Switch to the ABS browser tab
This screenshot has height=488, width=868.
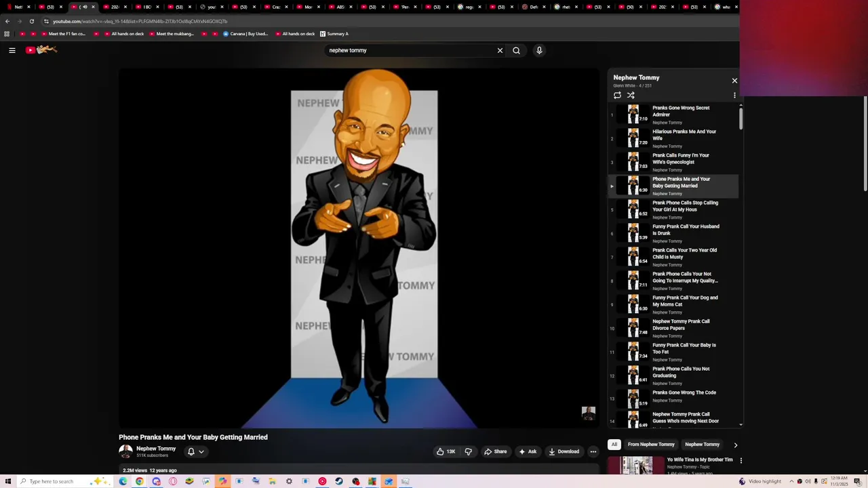pyautogui.click(x=340, y=7)
